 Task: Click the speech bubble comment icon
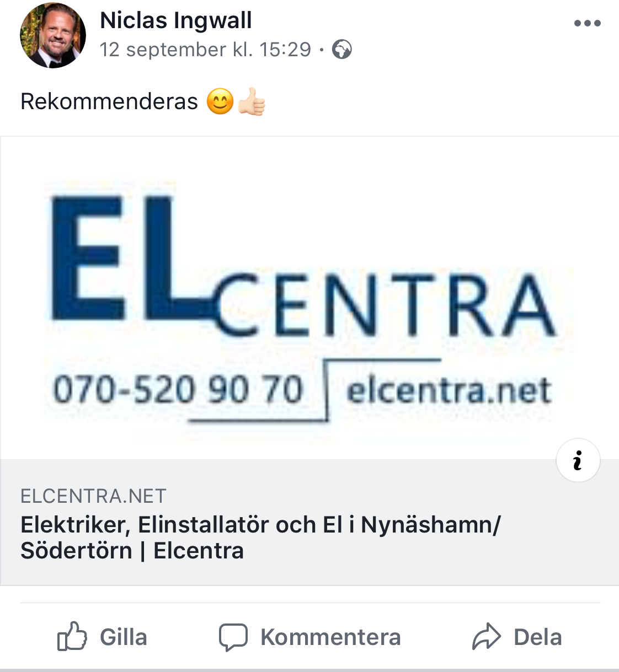[x=233, y=637]
